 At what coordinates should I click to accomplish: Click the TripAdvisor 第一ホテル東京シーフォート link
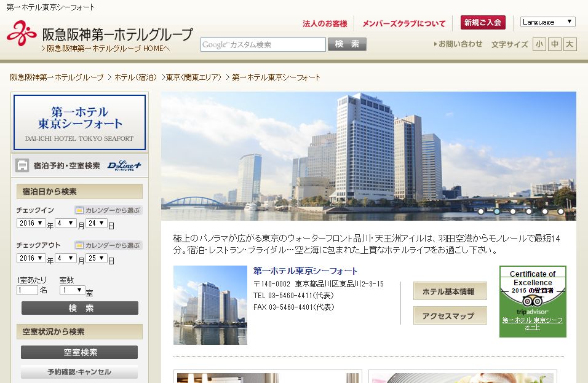click(x=533, y=323)
